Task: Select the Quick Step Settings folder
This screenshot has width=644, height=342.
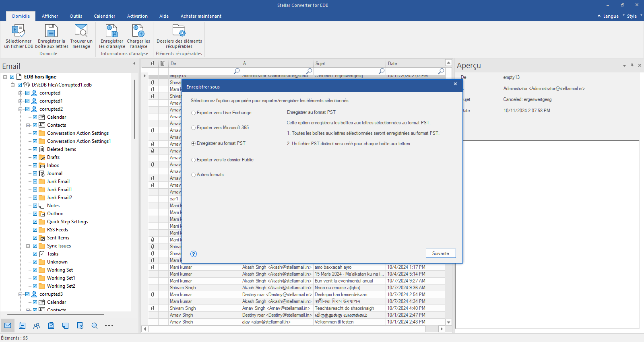Action: coord(67,222)
